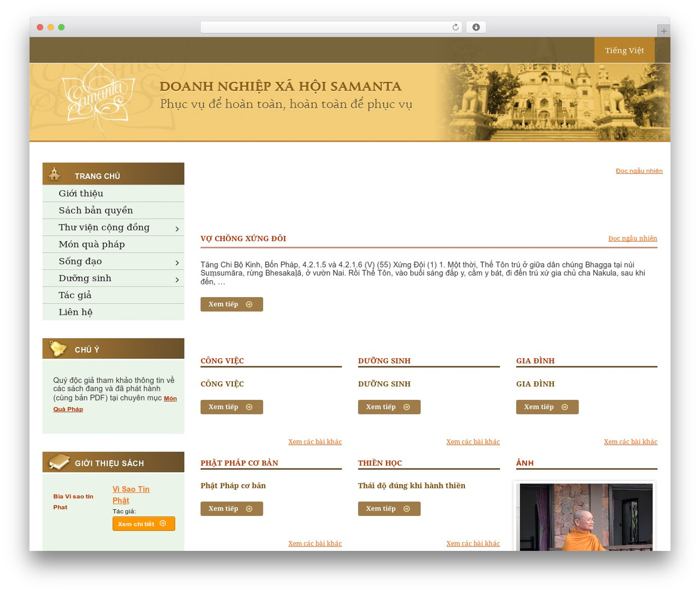Click the temple icon beside Trang Chủ
The height and width of the screenshot is (593, 700).
(54, 174)
